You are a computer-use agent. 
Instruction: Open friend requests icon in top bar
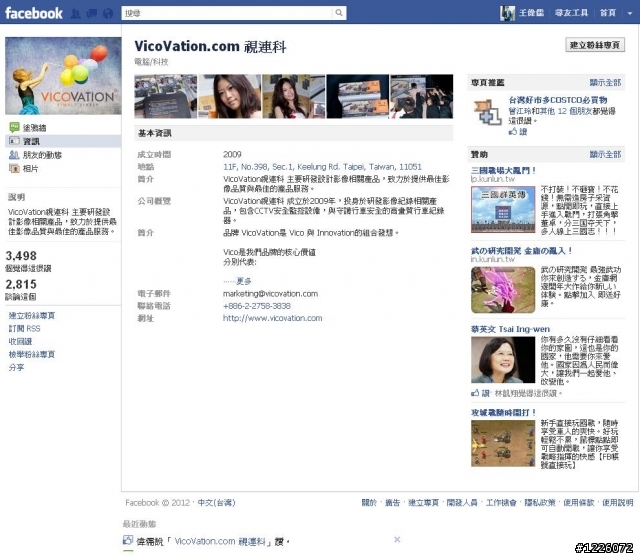coord(75,13)
